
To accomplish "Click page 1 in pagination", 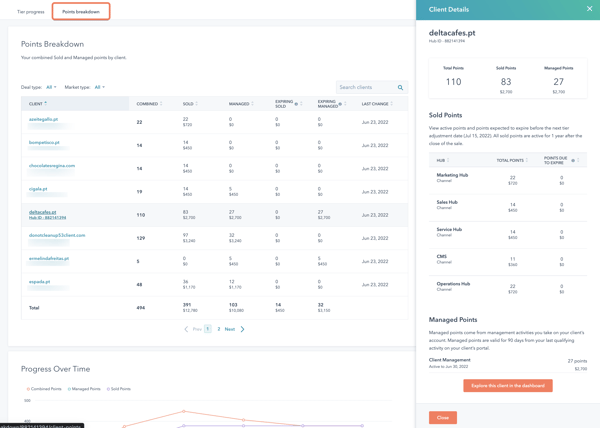I will coord(208,329).
